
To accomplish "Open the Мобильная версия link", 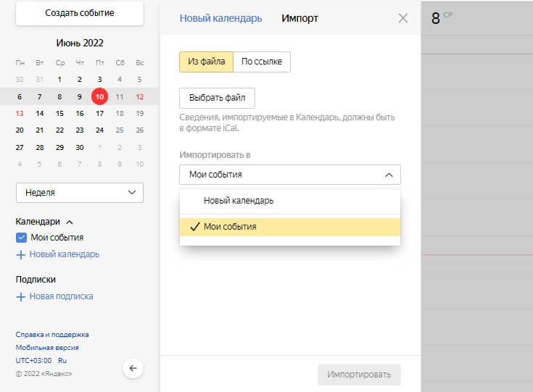I will (47, 348).
